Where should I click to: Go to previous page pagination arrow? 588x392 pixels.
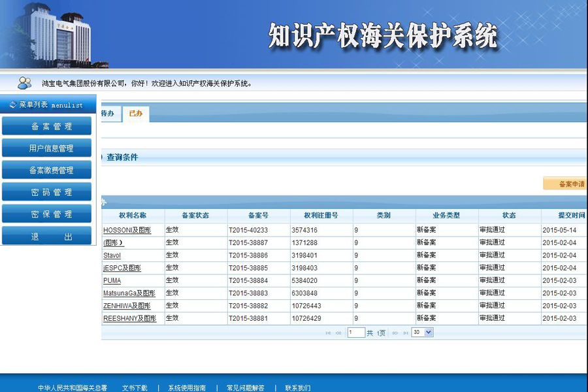338,333
